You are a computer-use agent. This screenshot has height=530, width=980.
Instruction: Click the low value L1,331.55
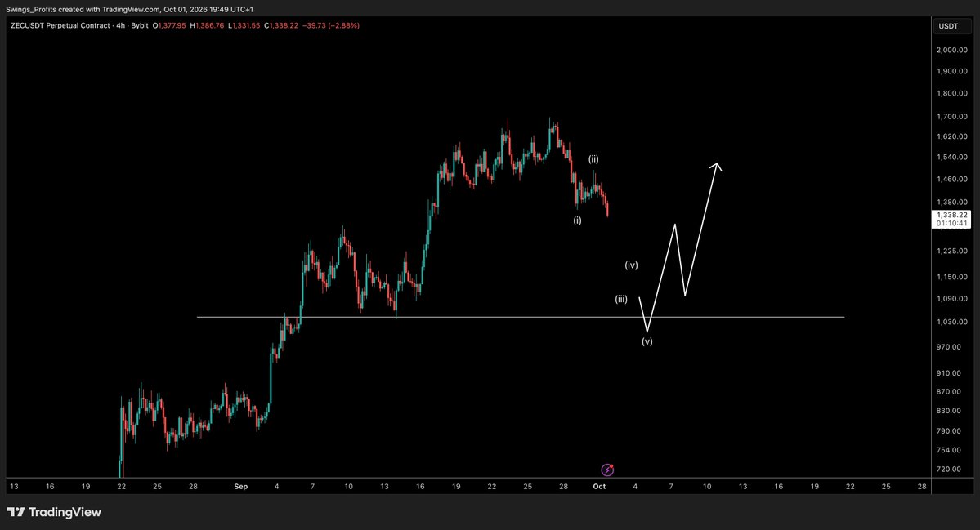pos(244,25)
